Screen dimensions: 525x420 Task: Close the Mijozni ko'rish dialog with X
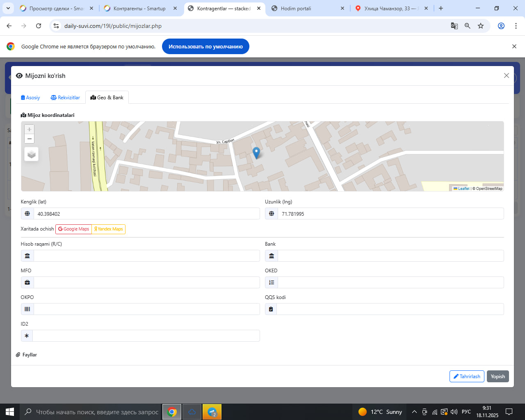tap(507, 75)
